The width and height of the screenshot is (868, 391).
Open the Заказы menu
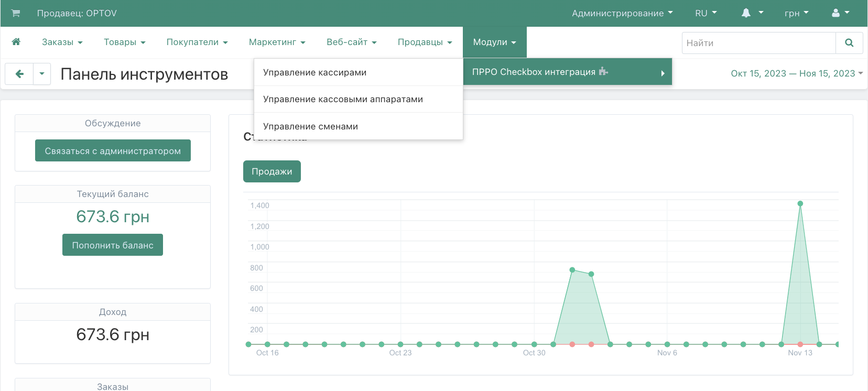click(62, 42)
